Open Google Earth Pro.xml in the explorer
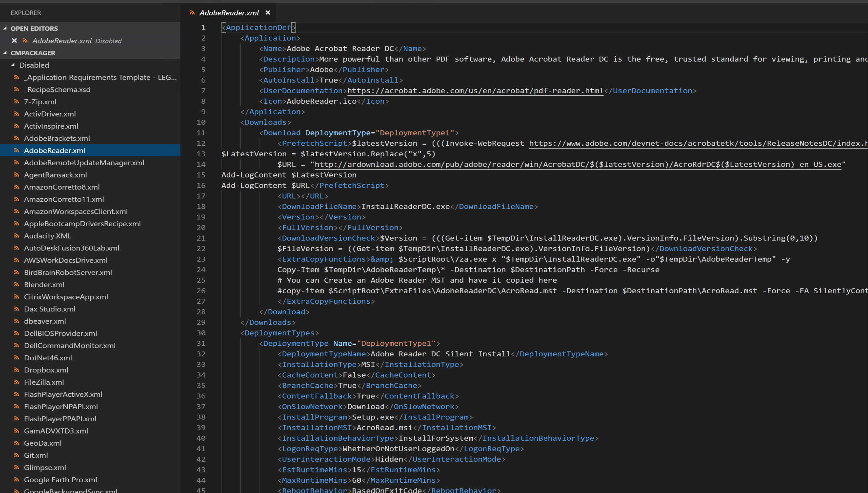This screenshot has width=868, height=493. pos(61,479)
